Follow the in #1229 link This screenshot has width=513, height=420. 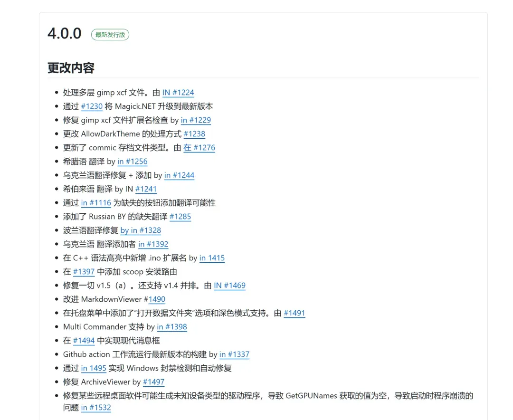point(196,120)
